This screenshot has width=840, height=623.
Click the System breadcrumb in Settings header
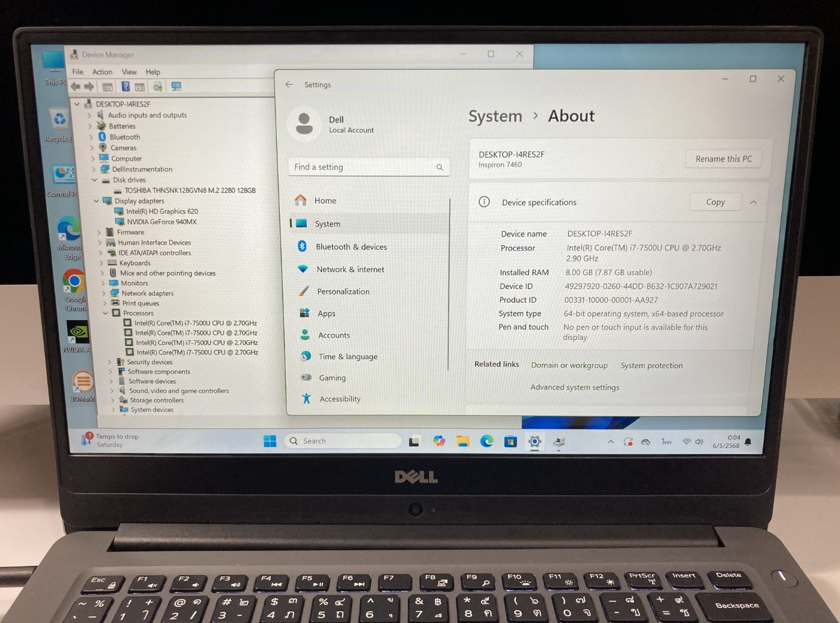(x=495, y=117)
